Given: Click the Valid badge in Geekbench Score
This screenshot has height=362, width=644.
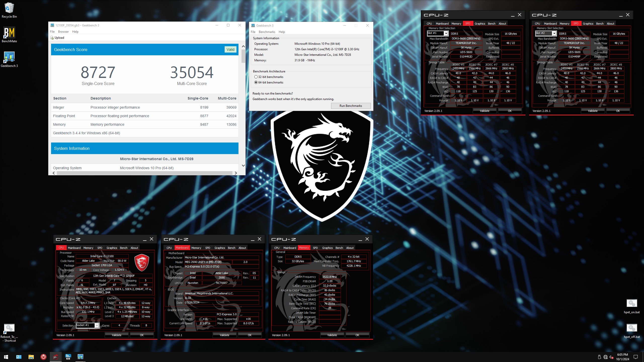Looking at the screenshot, I should click(230, 50).
